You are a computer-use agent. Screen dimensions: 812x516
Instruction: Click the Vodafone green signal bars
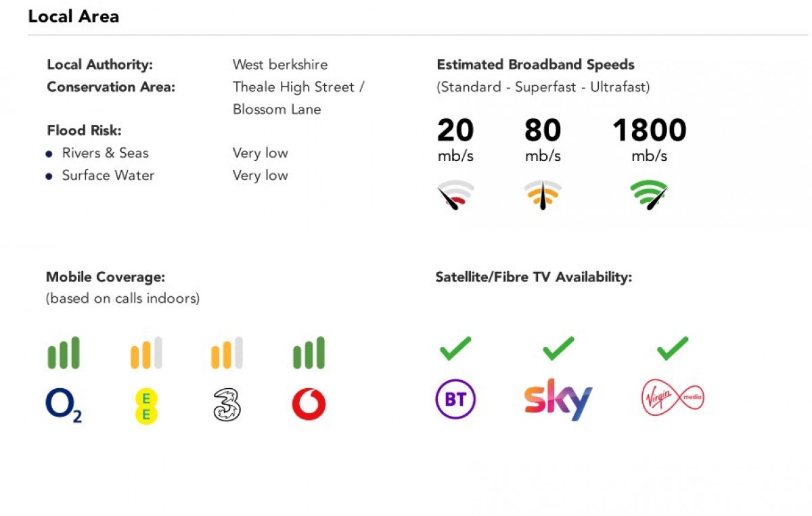(x=309, y=353)
